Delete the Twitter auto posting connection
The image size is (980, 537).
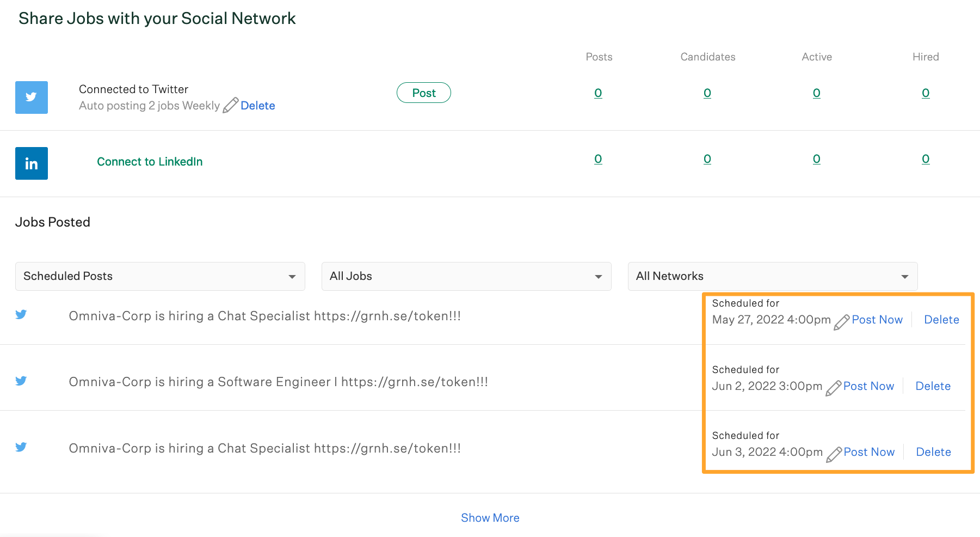[257, 106]
